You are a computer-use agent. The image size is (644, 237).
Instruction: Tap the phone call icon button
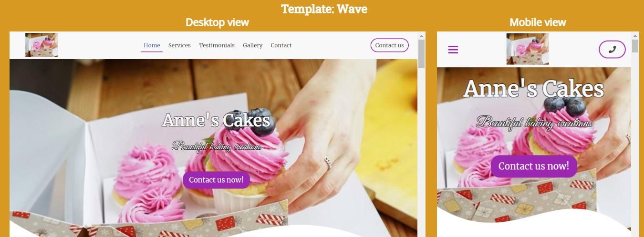tap(612, 49)
